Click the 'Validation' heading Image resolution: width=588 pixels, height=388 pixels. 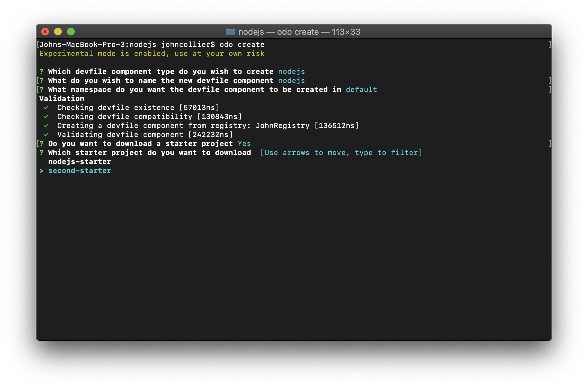pyautogui.click(x=62, y=98)
